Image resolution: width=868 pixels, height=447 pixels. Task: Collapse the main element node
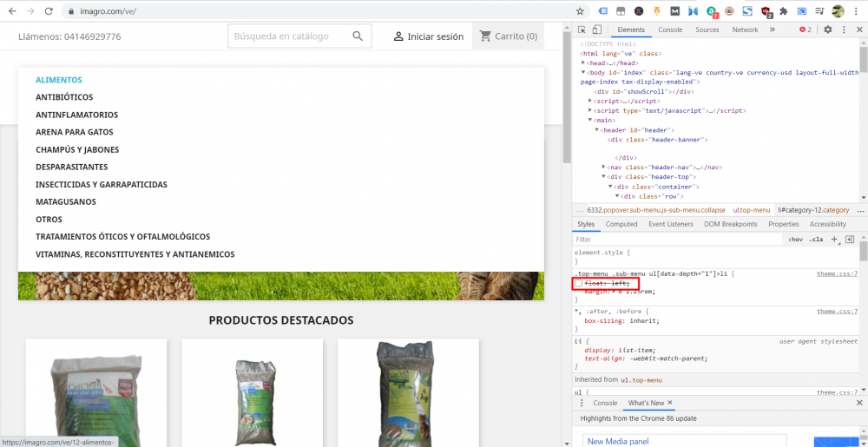(590, 120)
